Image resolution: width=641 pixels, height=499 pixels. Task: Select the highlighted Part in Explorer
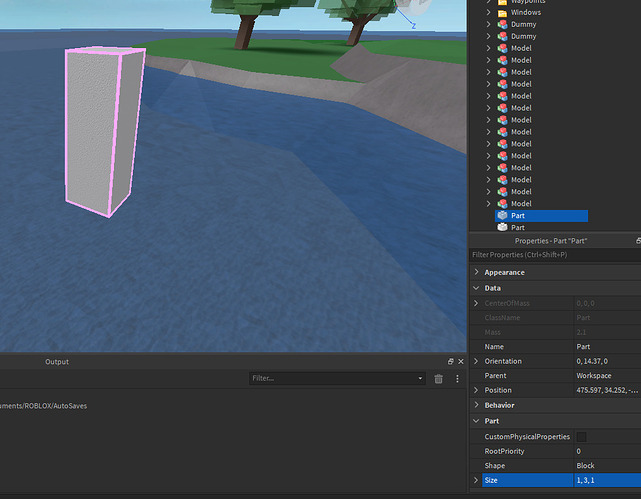coord(541,216)
